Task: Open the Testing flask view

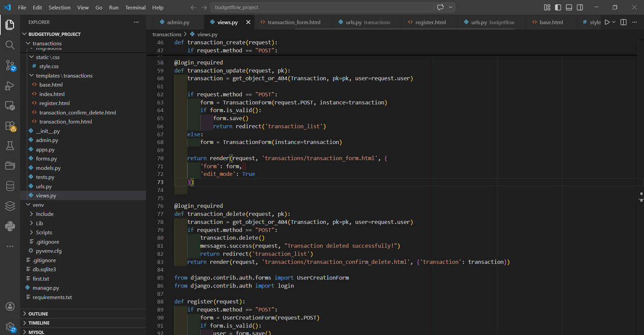Action: [10, 146]
